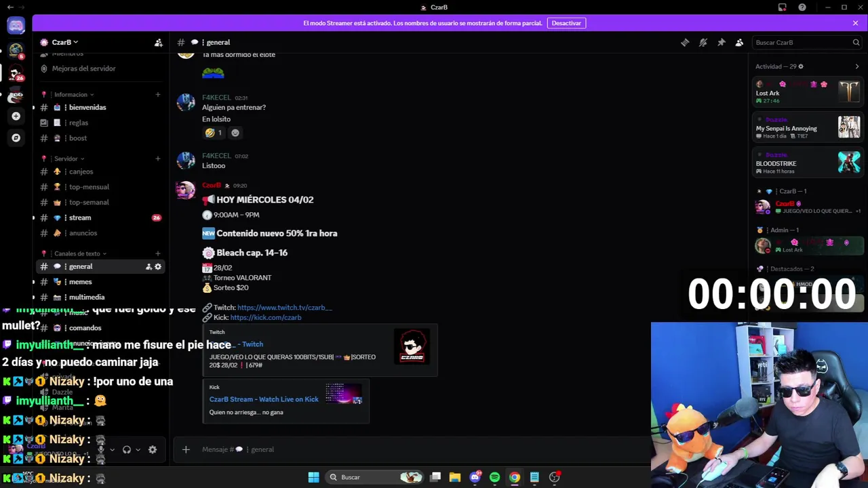Click Desactivar streamer mode button
Screen dimensions: 868x488
(566, 23)
